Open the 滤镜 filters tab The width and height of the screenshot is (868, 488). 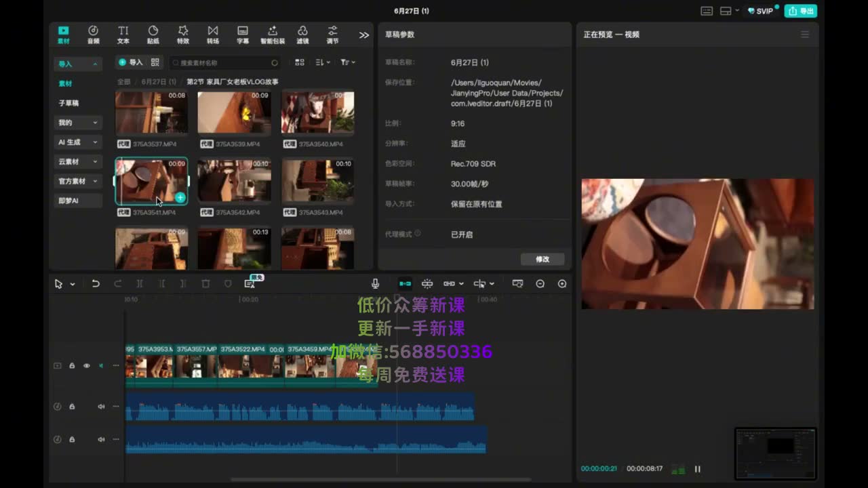click(302, 35)
